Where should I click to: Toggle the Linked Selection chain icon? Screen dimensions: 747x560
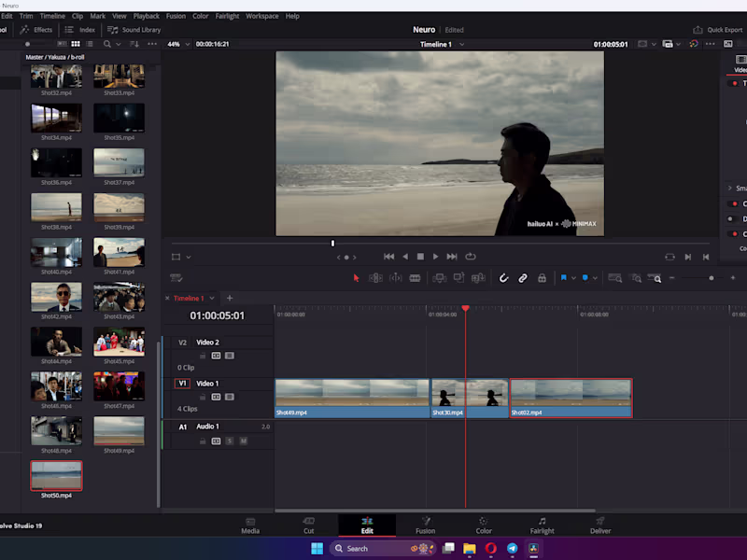click(x=523, y=278)
